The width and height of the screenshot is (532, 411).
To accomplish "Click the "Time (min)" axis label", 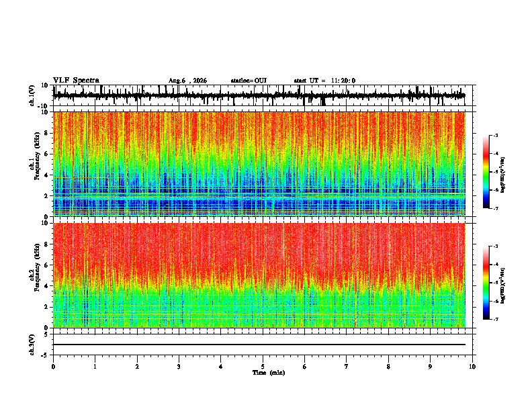I will [x=269, y=373].
